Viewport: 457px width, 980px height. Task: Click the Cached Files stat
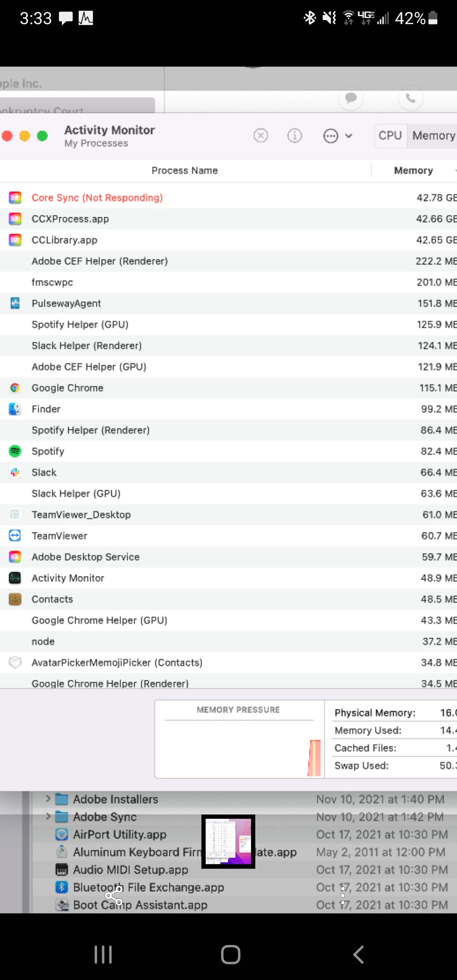[395, 748]
